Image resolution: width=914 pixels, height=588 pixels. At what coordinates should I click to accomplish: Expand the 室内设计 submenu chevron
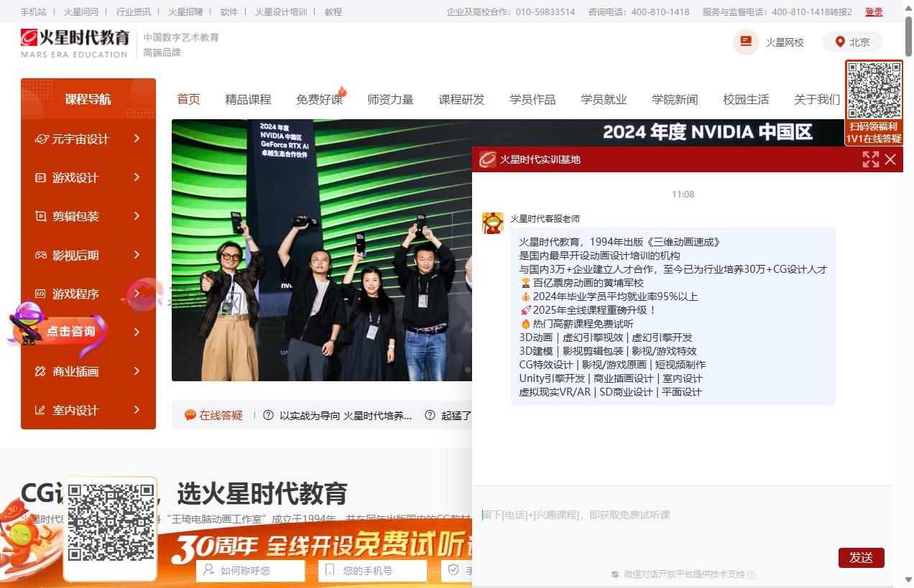pyautogui.click(x=137, y=410)
